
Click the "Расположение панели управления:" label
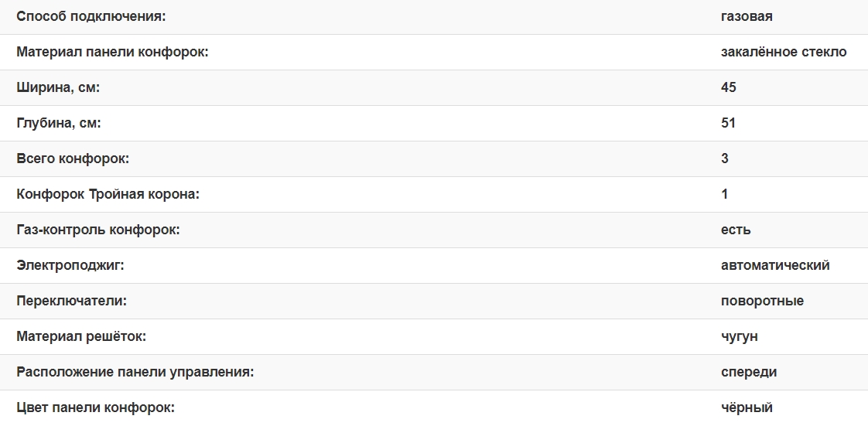tap(135, 372)
